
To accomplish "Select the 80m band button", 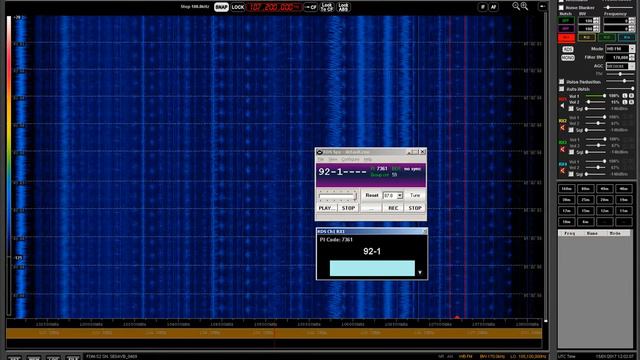I will (x=586, y=189).
